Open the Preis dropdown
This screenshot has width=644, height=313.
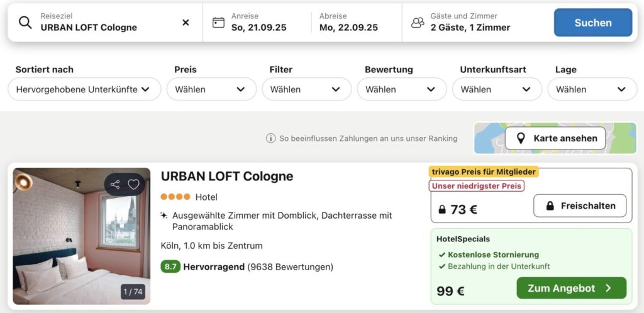point(211,89)
